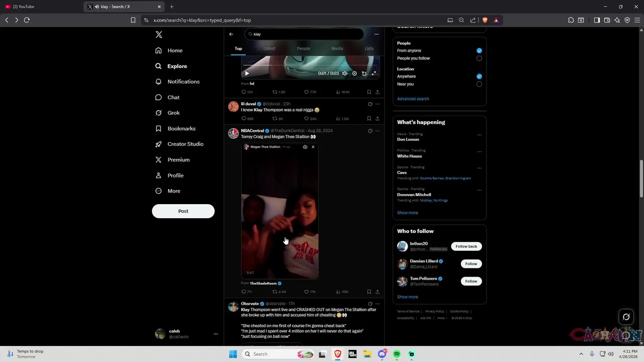Switch to the Latest tab
644x362 pixels.
[269, 48]
